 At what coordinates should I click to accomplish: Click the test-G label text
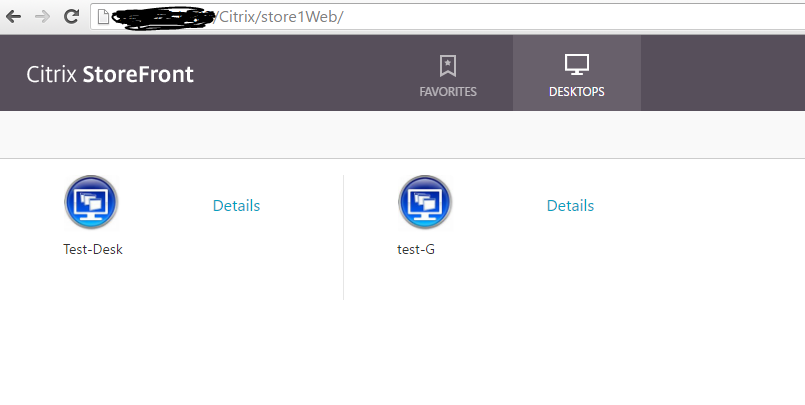[x=416, y=249]
